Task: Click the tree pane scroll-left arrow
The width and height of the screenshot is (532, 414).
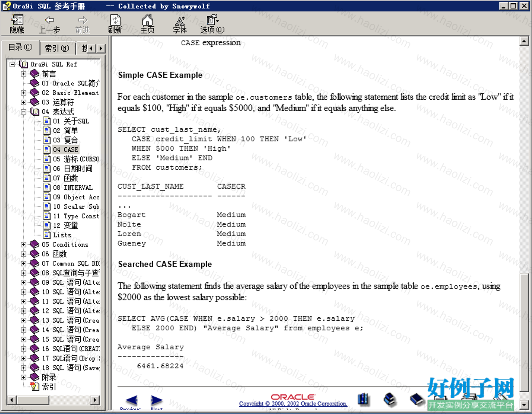Action: [x=11, y=400]
